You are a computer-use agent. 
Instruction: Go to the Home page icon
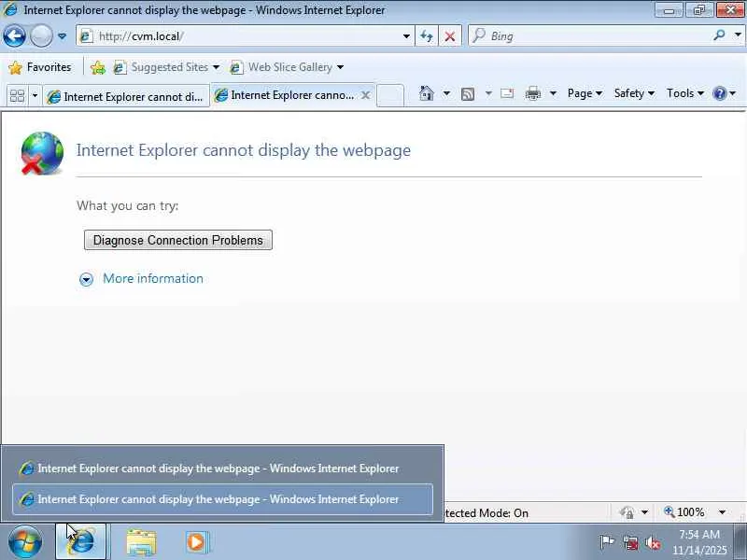coord(427,93)
